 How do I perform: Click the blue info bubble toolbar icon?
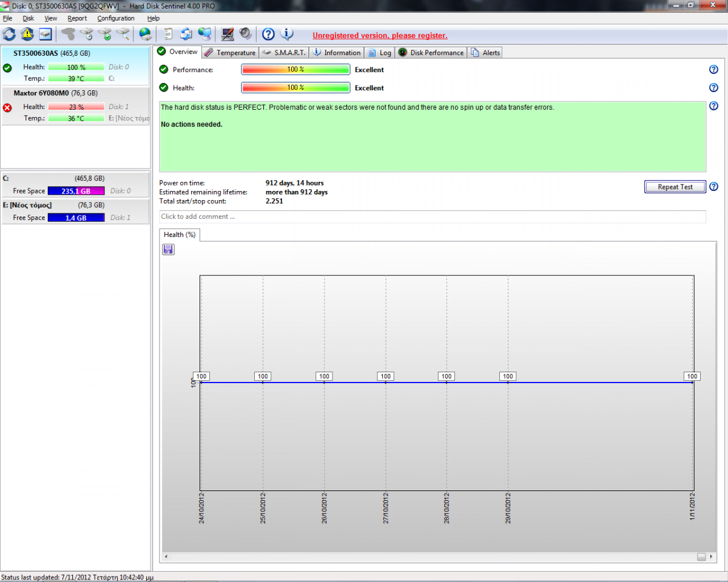(x=287, y=34)
